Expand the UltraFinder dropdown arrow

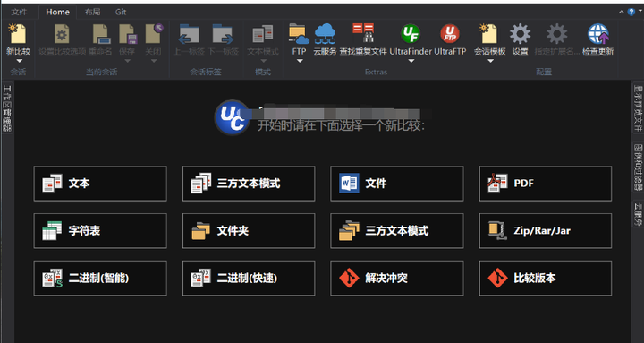(x=411, y=61)
